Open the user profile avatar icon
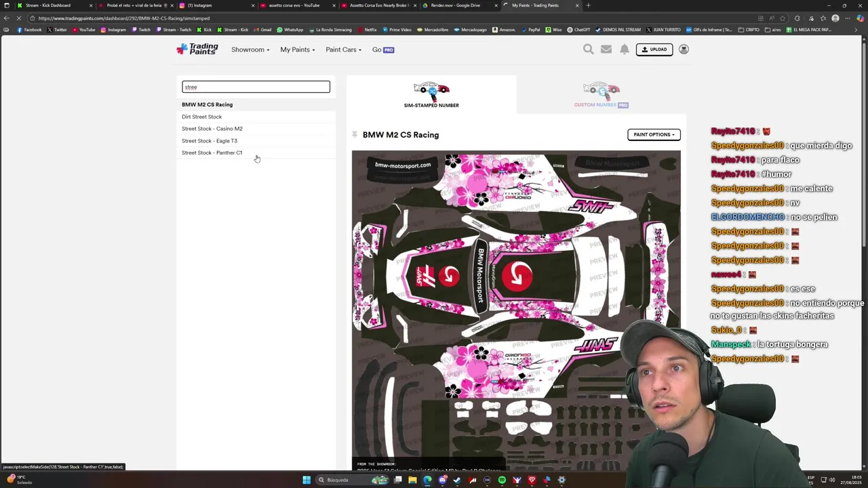868x488 pixels. (x=684, y=49)
